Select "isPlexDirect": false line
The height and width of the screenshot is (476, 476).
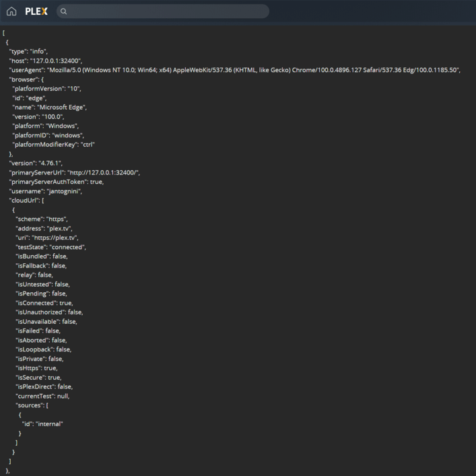[x=44, y=386]
